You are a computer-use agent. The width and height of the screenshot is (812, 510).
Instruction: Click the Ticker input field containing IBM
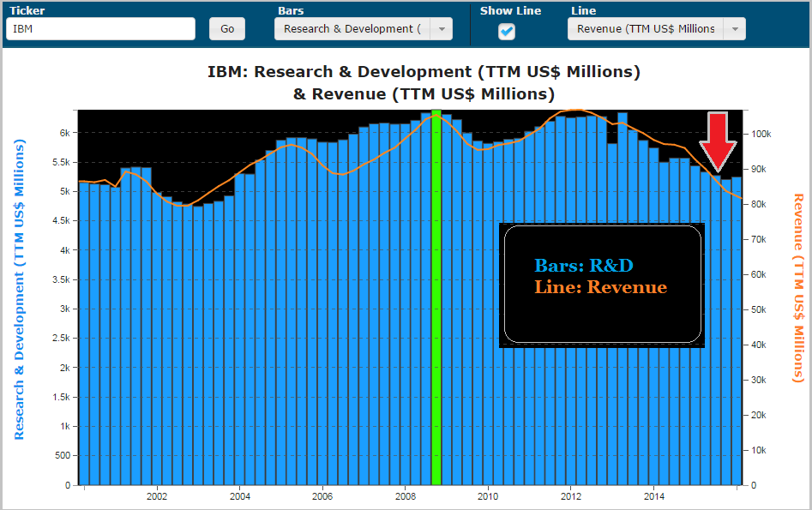click(100, 29)
